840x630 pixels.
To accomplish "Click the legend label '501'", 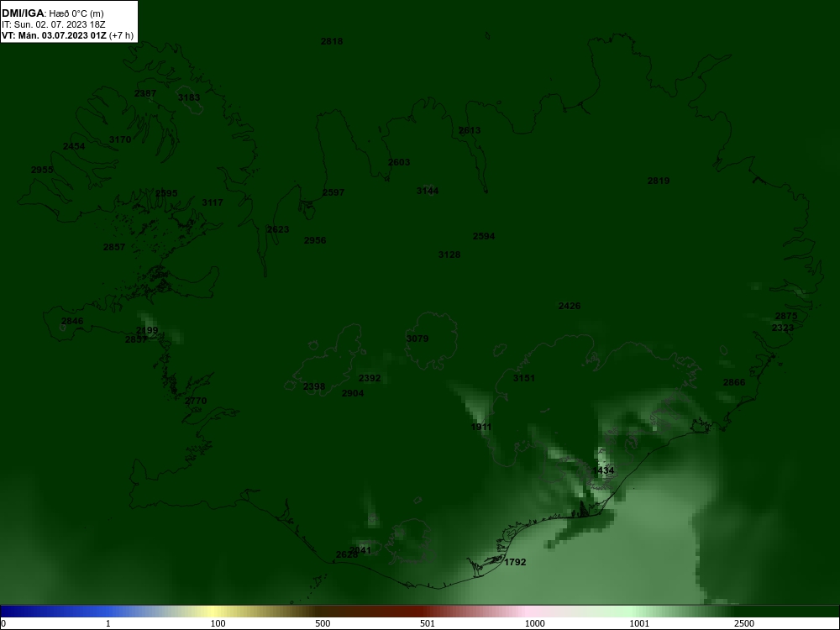I will (428, 623).
